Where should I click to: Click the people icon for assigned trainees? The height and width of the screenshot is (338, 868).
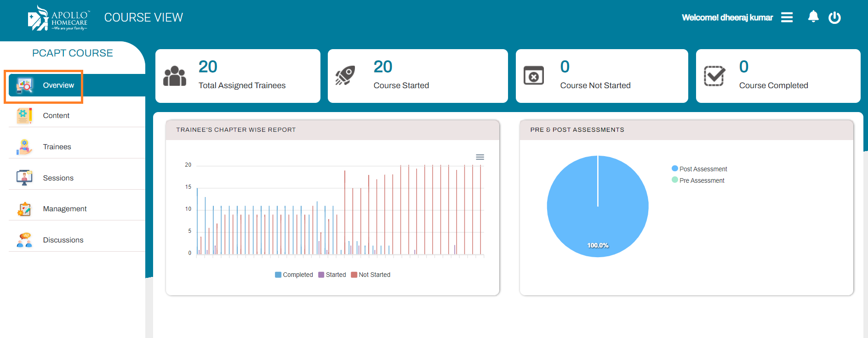pyautogui.click(x=175, y=76)
